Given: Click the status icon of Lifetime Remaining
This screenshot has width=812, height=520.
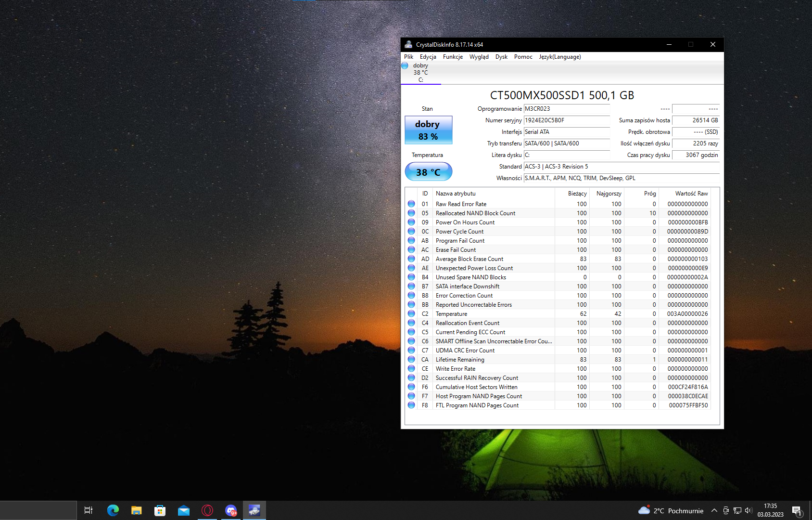Looking at the screenshot, I should pyautogui.click(x=411, y=359).
